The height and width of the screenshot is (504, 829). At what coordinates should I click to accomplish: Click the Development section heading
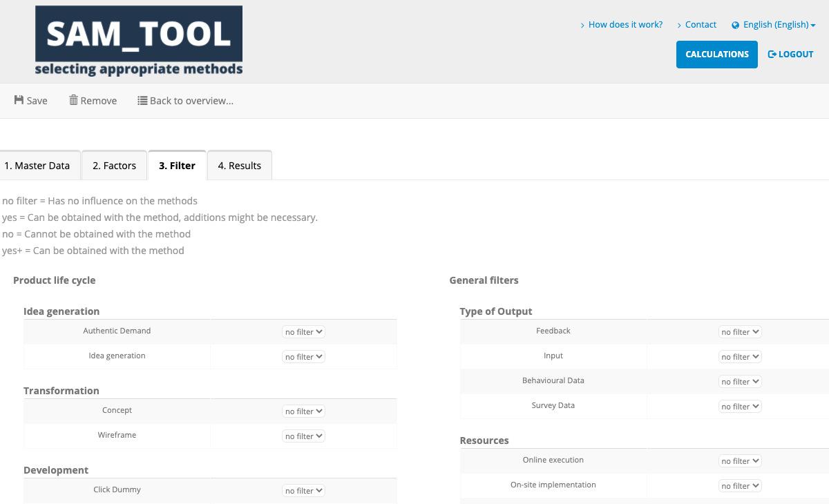pos(56,470)
